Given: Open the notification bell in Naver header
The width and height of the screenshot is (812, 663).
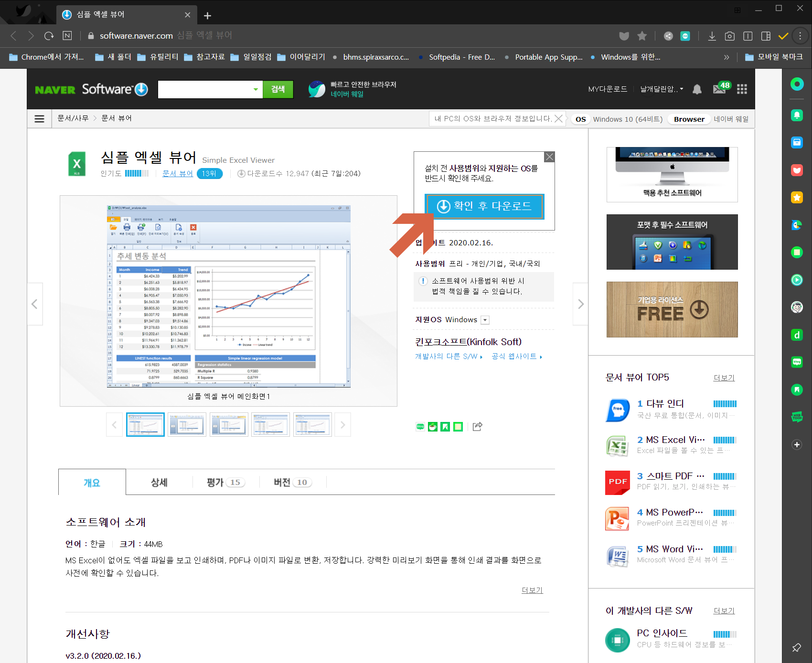Looking at the screenshot, I should point(697,89).
